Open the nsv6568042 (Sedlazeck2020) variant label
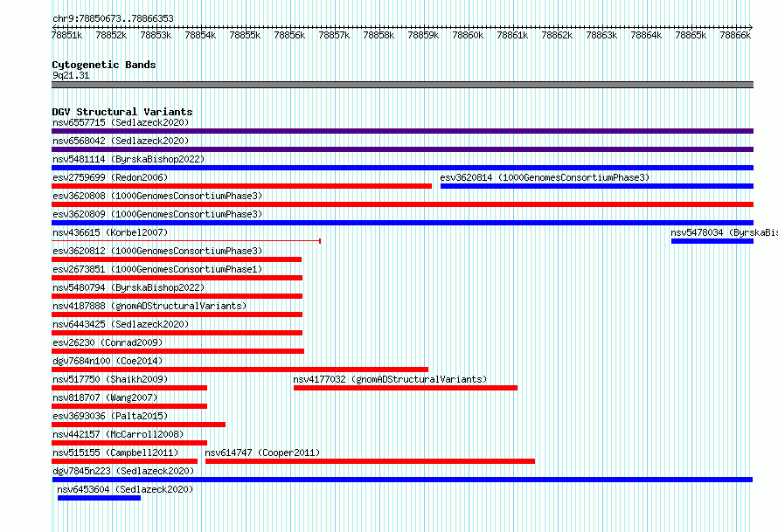The width and height of the screenshot is (778, 532). [121, 141]
